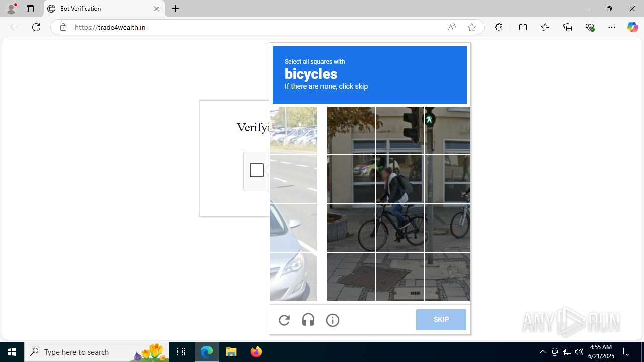Reload the captcha challenge images
The image size is (644, 362).
(x=284, y=320)
